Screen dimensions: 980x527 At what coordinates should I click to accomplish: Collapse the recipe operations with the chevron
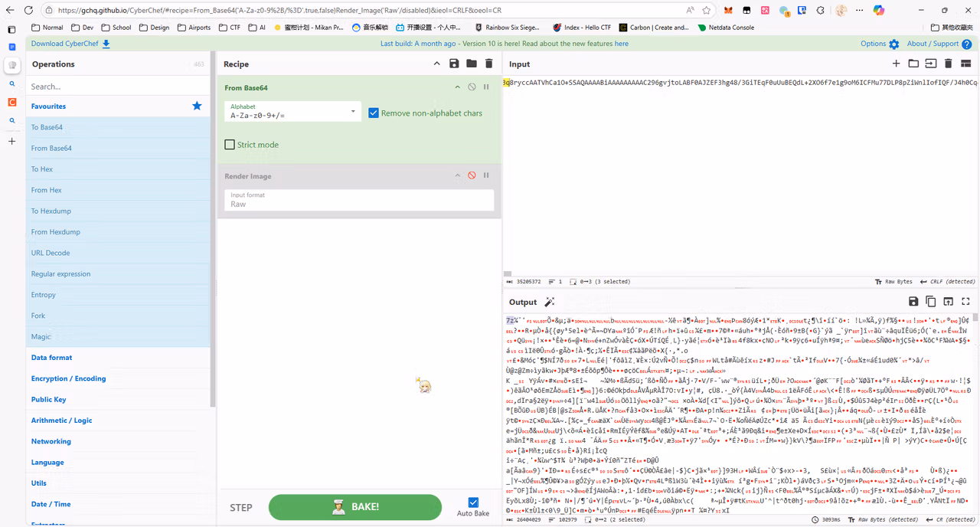coord(436,64)
